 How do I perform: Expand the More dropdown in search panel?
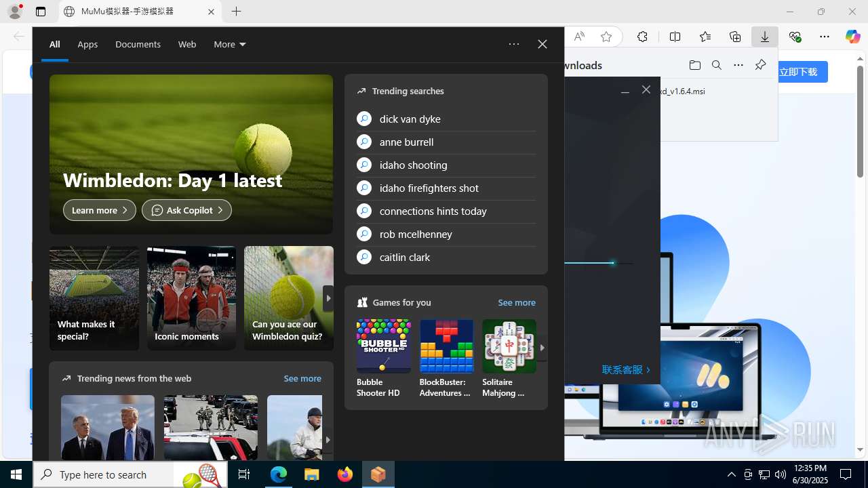[x=229, y=44]
